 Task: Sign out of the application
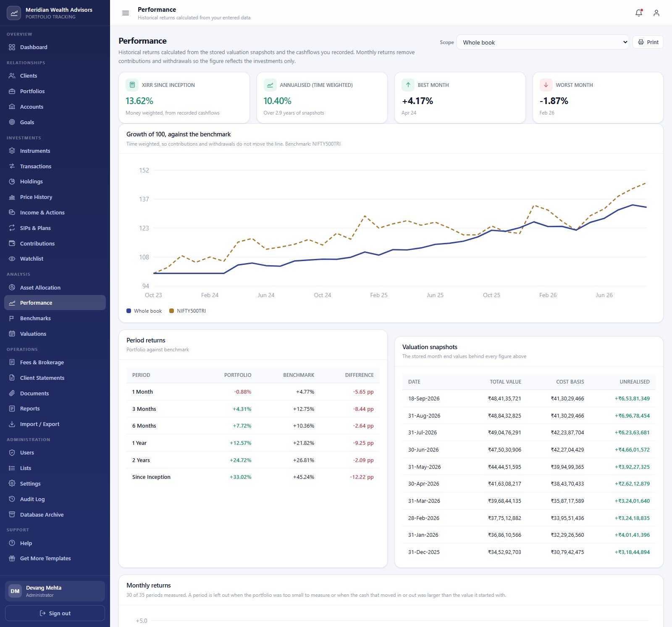[x=55, y=613]
